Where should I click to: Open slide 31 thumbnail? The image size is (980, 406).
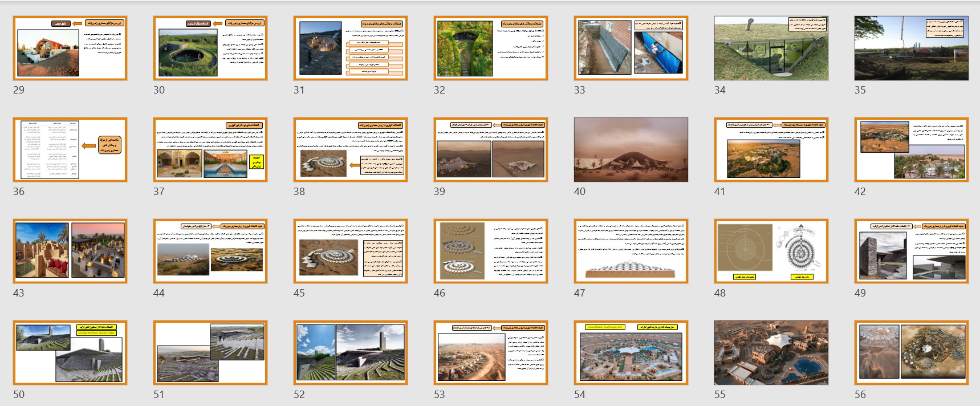(351, 48)
